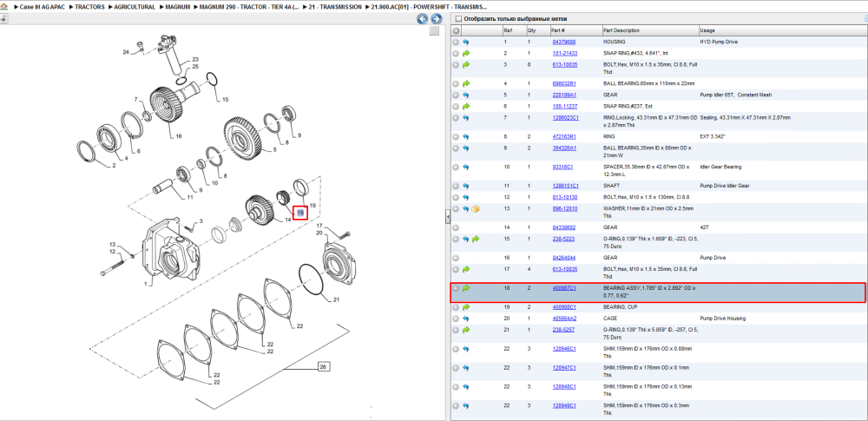Screen dimensions: 868x421
Task: Go to previous diagram with back arrow
Action: (423, 19)
